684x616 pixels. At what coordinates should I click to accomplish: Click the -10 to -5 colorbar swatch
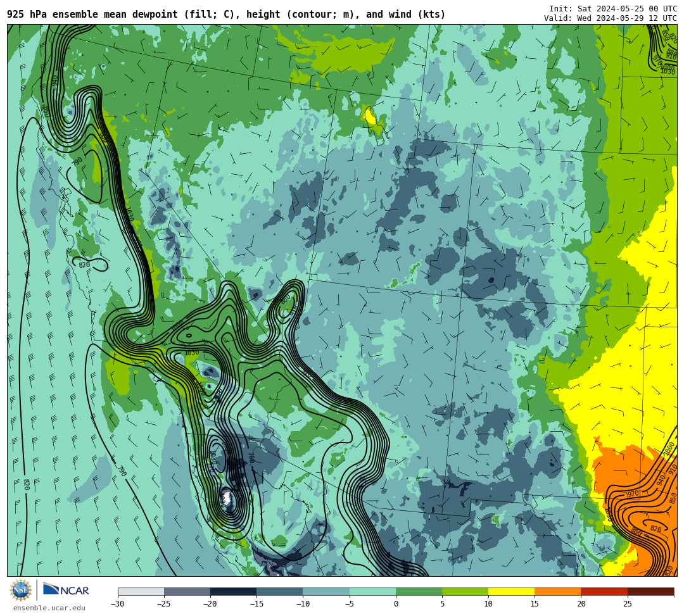tap(326, 591)
